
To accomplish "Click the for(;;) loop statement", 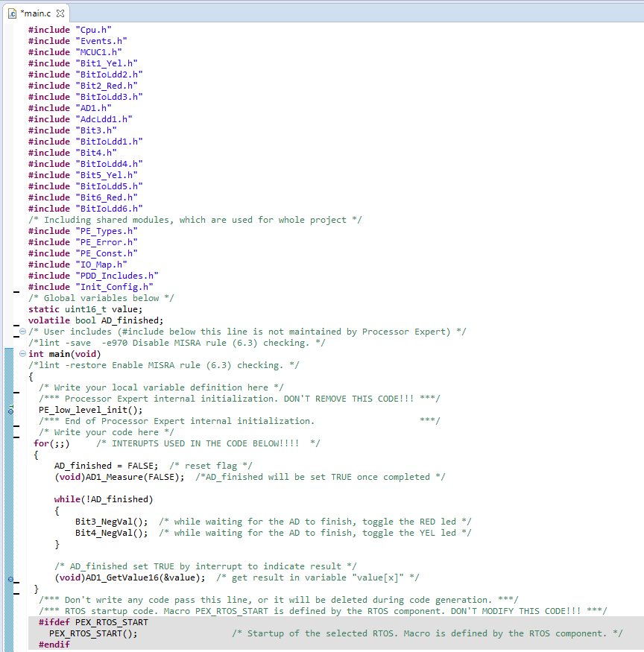I will coord(51,443).
